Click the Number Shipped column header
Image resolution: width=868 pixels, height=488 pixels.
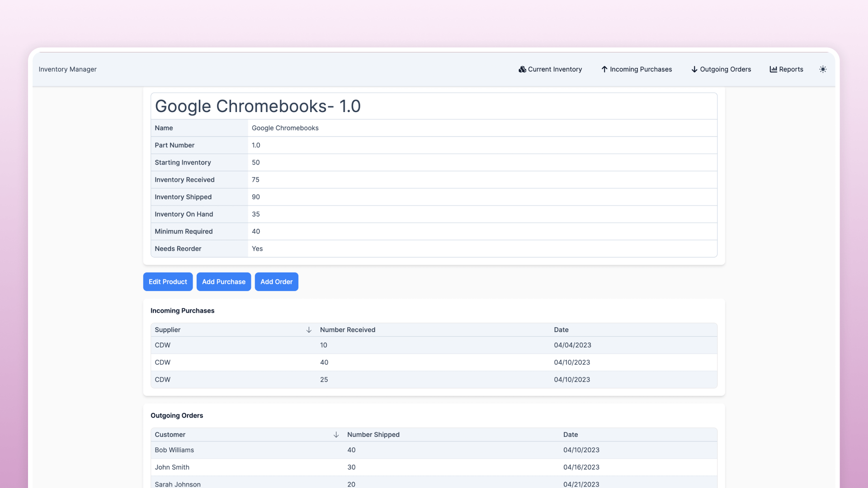point(373,435)
